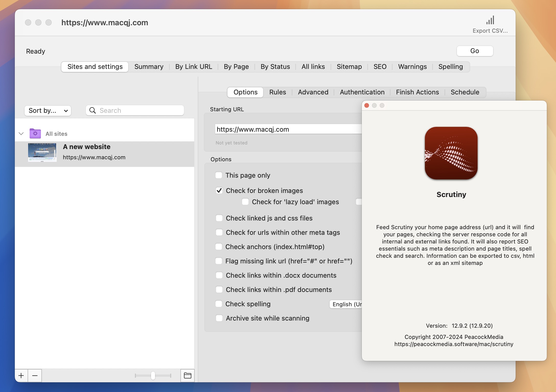This screenshot has width=556, height=392.
Task: Collapse the All sites group chevron
Action: [21, 133]
